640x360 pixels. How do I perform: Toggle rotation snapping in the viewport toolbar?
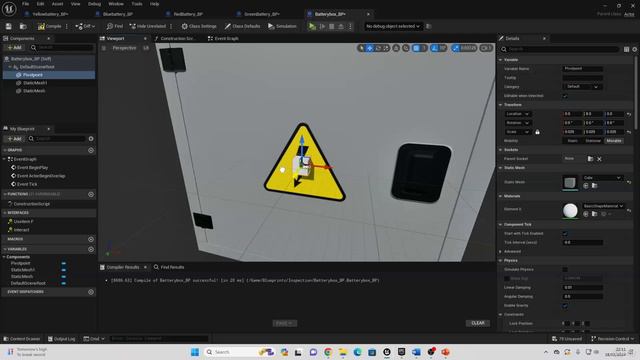tap(435, 48)
